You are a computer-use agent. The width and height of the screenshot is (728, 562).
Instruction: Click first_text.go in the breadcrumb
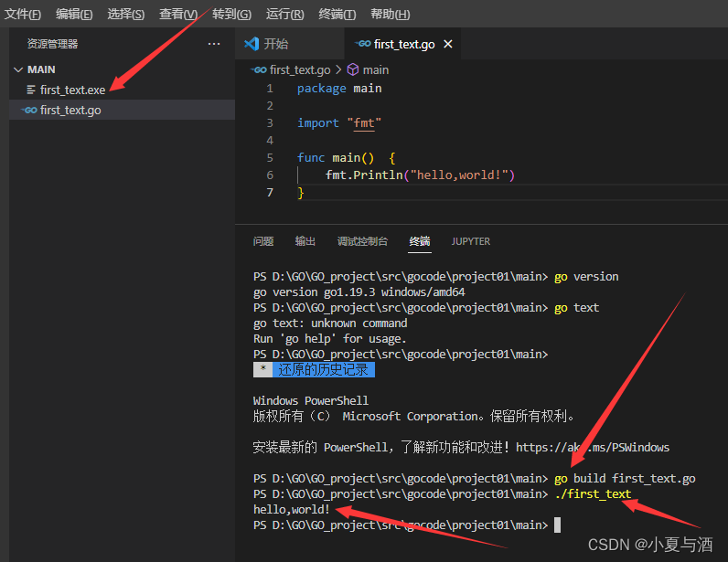[x=300, y=69]
